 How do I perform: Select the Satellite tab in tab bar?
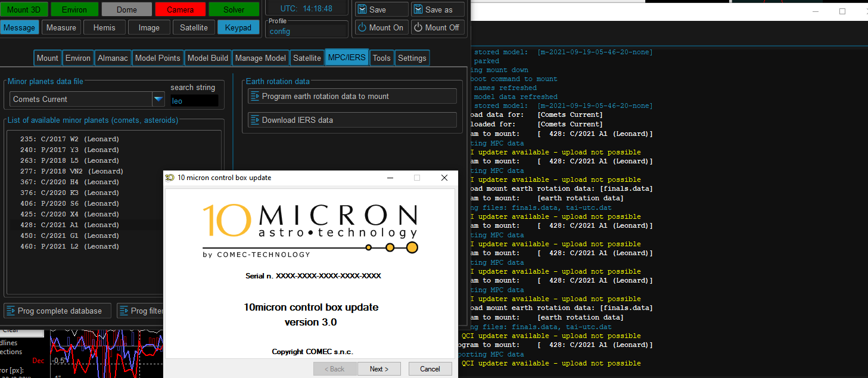click(307, 58)
